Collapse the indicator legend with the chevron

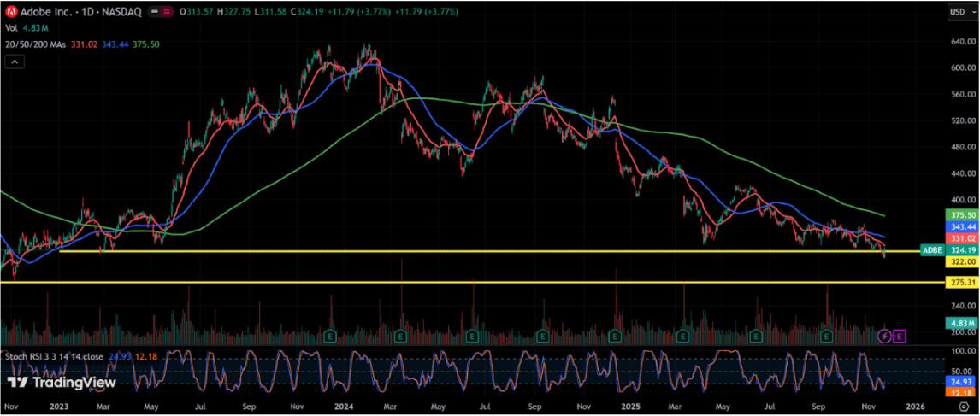tap(13, 62)
